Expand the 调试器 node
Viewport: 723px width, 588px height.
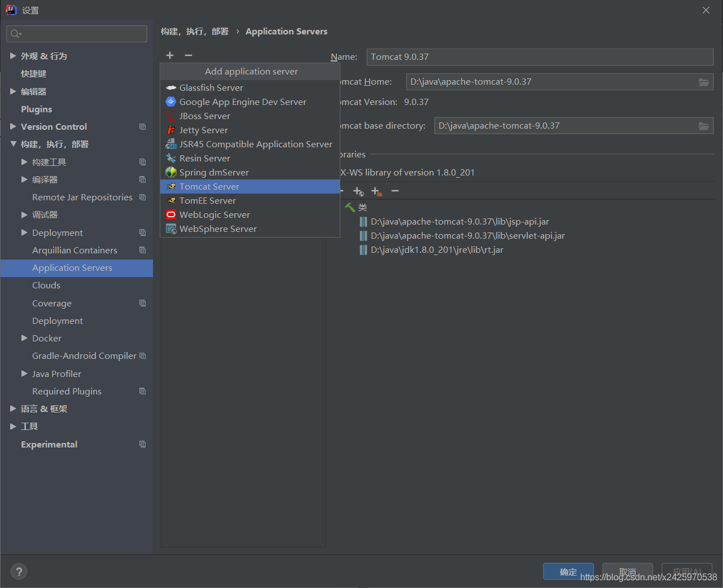(x=24, y=214)
